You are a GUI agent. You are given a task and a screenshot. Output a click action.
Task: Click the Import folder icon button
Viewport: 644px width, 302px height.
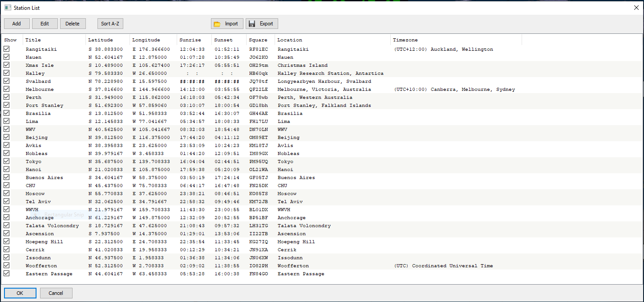pyautogui.click(x=227, y=24)
